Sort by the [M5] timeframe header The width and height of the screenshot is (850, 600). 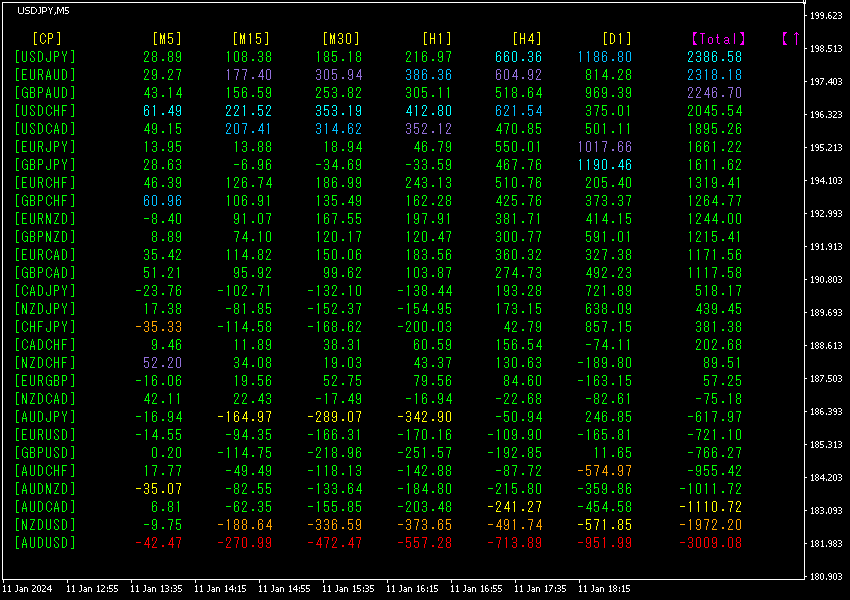(167, 38)
